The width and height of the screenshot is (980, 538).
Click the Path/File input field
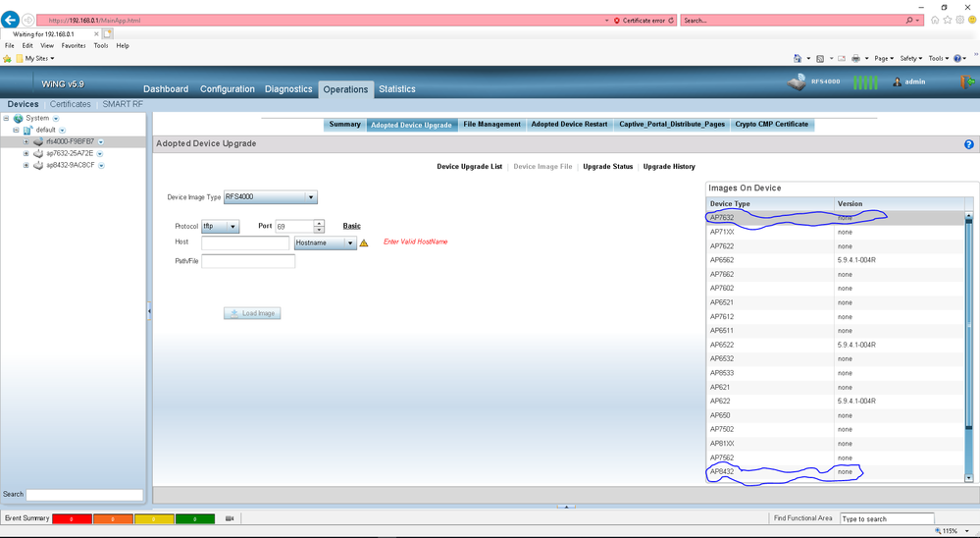[247, 261]
